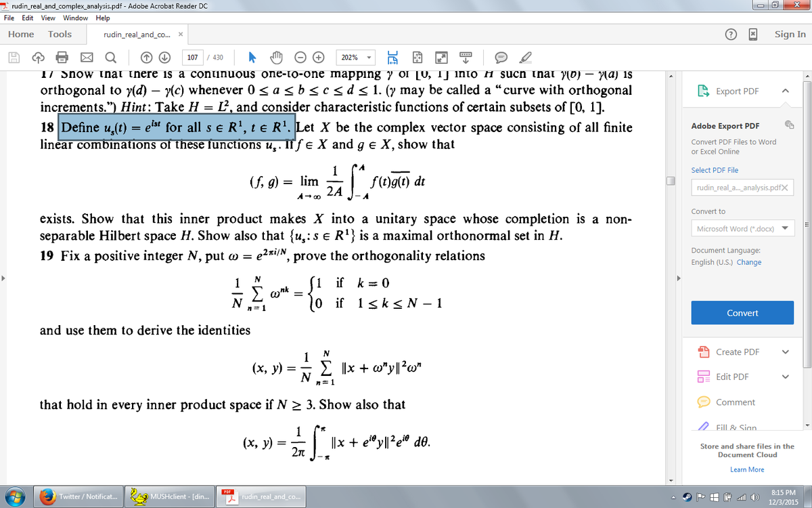Image resolution: width=812 pixels, height=508 pixels.
Task: Expand the Create PDF chevron
Action: [x=785, y=352]
